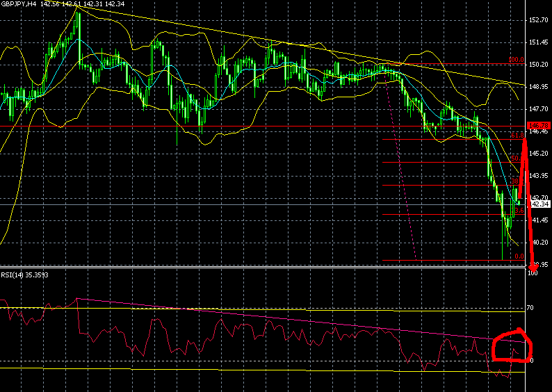Screen dimensions: 552x392
Task: Click the 140.20 price axis label
Action: 539,243
